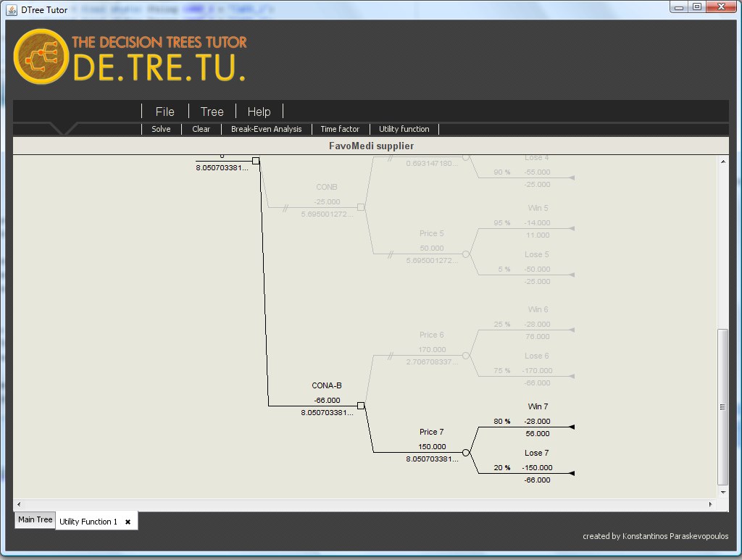Open Break-Even Analysis
This screenshot has height=560, width=742.
pos(266,129)
